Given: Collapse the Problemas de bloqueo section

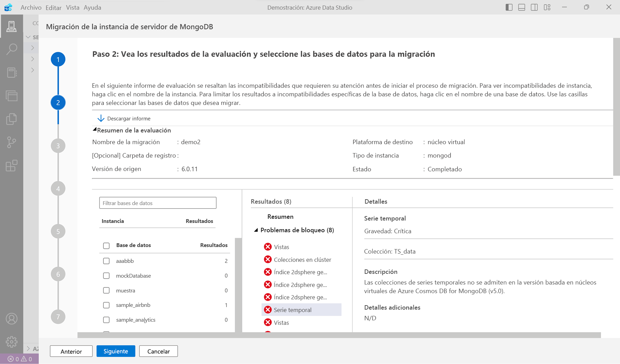Looking at the screenshot, I should pyautogui.click(x=255, y=230).
